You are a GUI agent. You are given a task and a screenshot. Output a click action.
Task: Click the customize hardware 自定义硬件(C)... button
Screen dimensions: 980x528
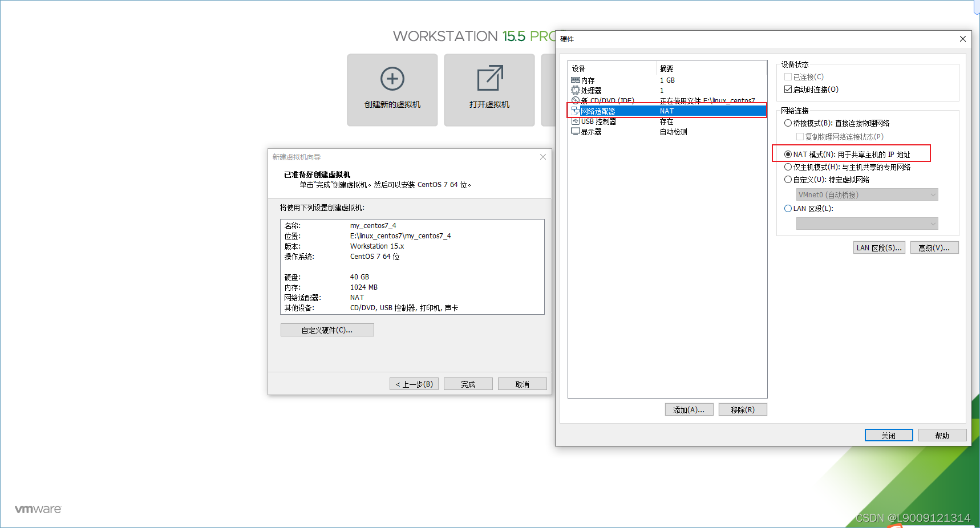click(327, 330)
